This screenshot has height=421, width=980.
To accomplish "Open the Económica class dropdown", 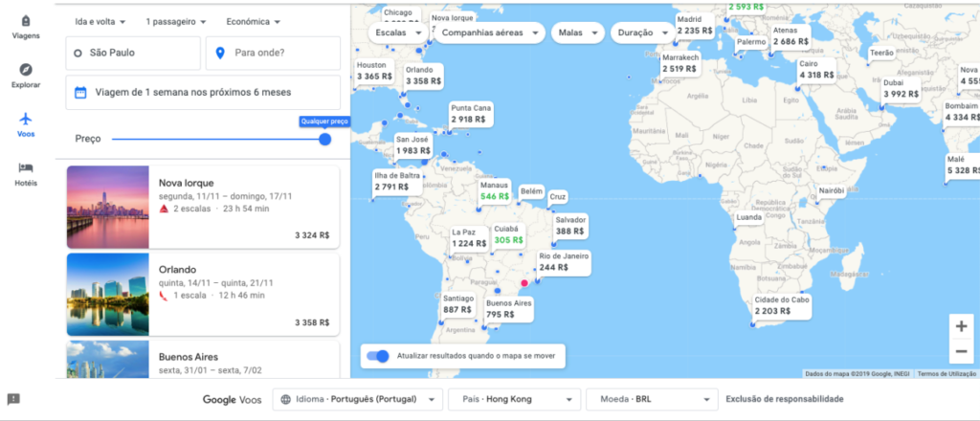I will (253, 21).
